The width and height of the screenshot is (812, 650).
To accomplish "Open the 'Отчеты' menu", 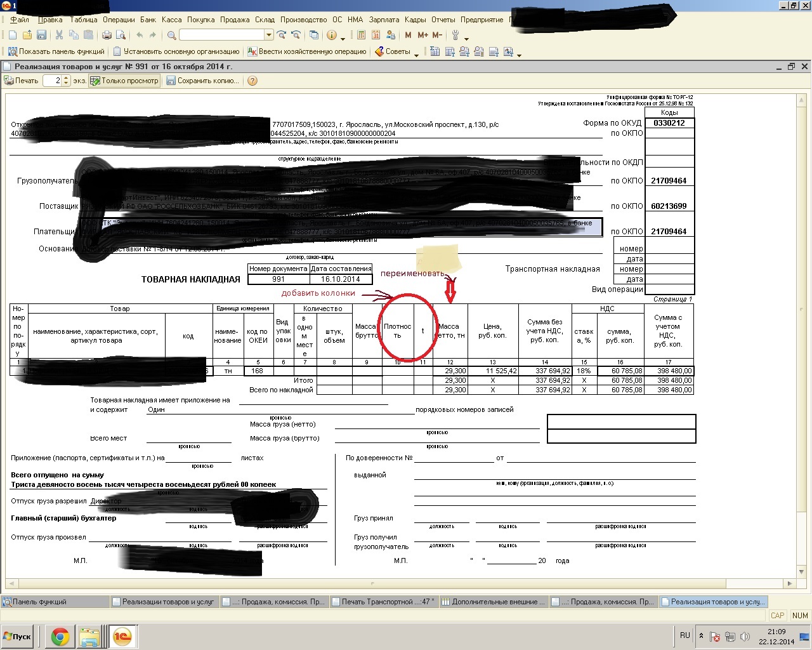I will 443,20.
